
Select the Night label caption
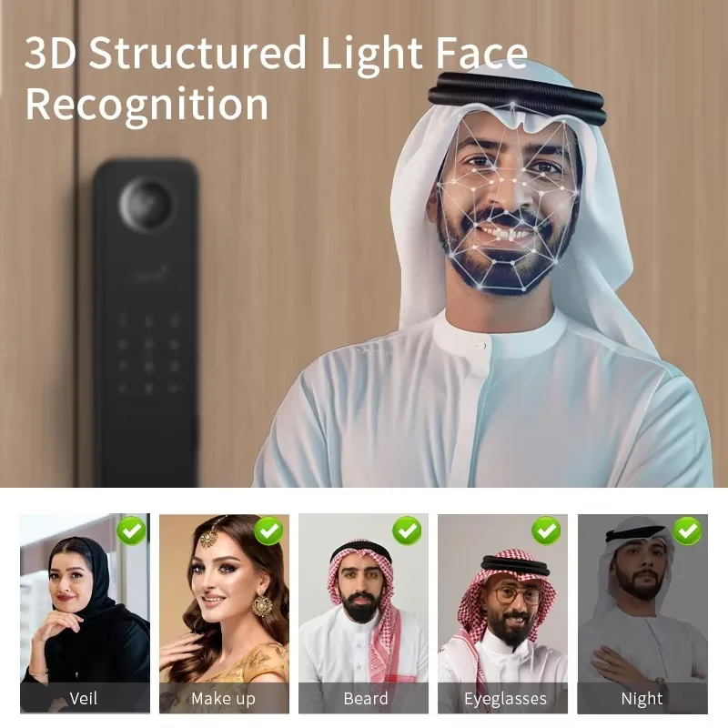point(642,698)
